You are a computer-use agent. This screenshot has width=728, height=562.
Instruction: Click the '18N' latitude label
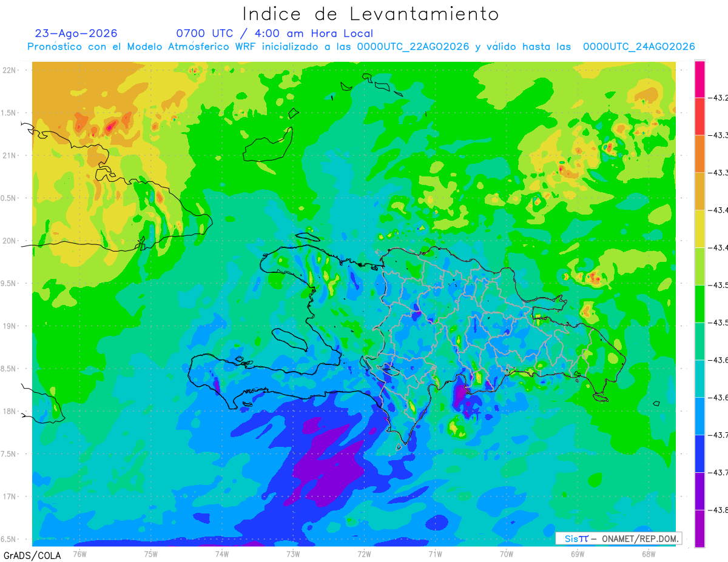(x=9, y=411)
